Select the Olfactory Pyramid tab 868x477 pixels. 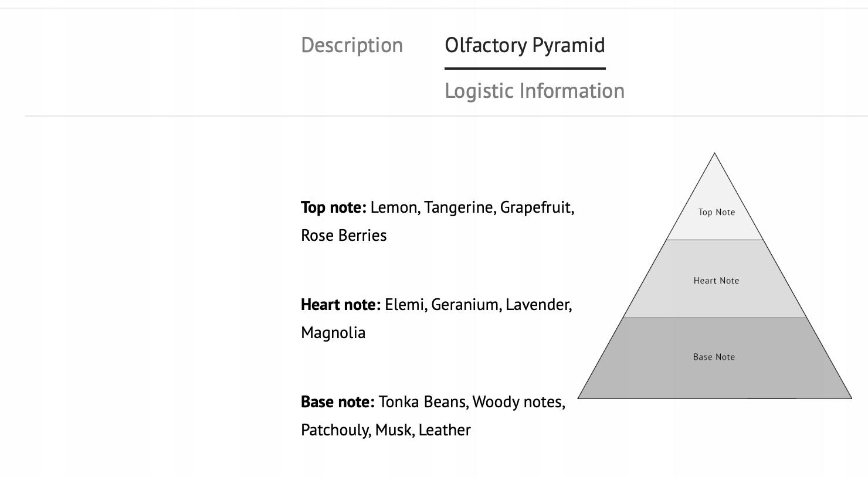click(x=525, y=45)
